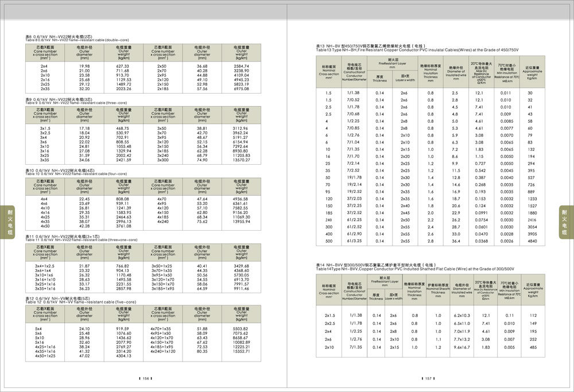Select the conductor value 19/1.78
The width and height of the screenshot is (574, 392).
tap(354, 177)
